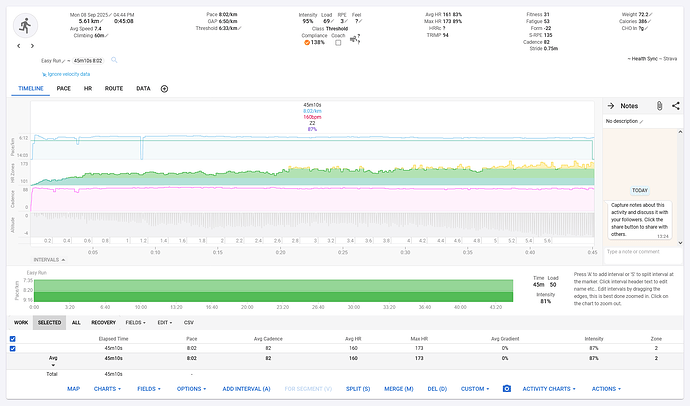Go to previous activity arrow

click(18, 46)
